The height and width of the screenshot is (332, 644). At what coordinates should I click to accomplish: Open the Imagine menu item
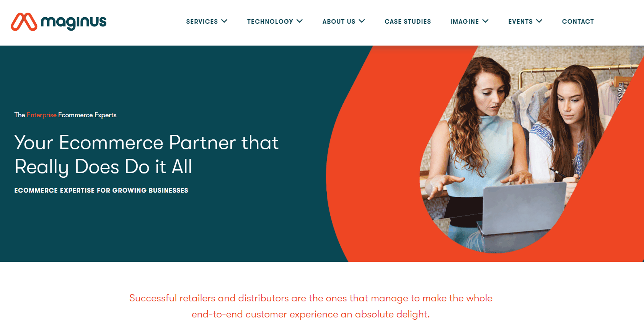coord(465,21)
